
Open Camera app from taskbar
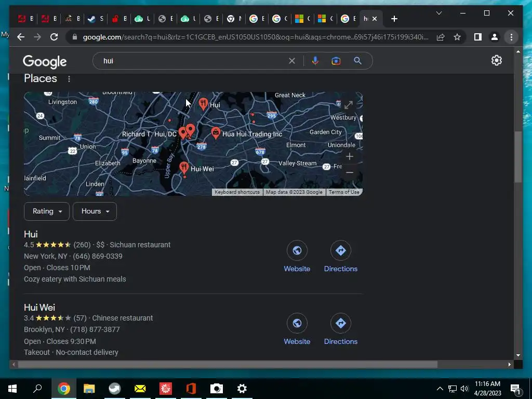[x=217, y=389]
